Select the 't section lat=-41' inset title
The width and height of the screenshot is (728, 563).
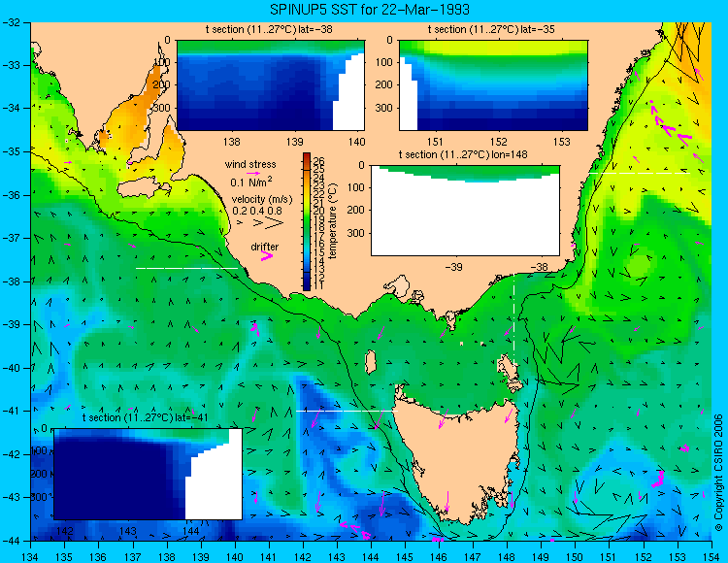click(x=145, y=417)
